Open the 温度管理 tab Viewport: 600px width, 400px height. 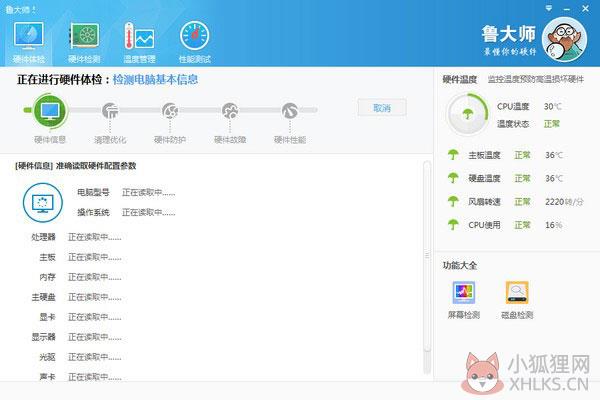coord(139,42)
